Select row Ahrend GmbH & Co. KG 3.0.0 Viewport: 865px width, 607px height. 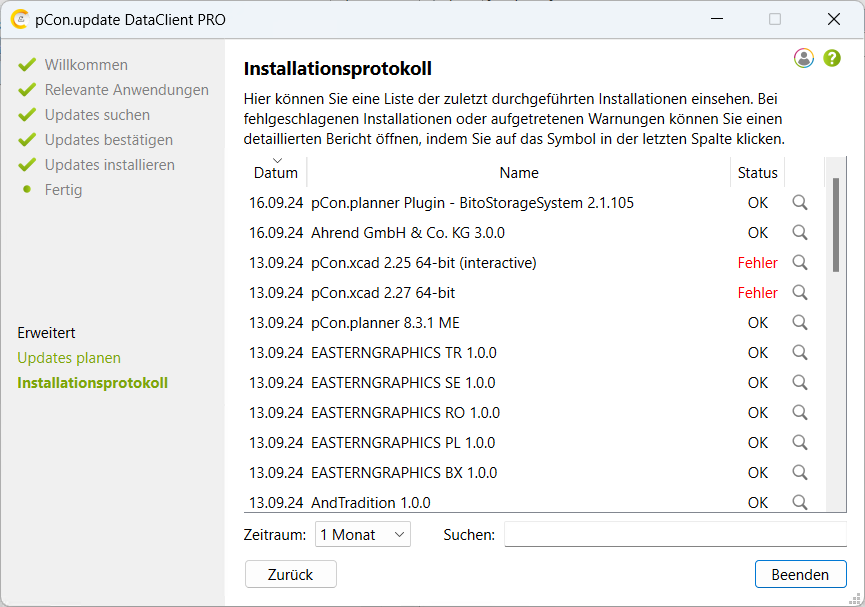535,233
